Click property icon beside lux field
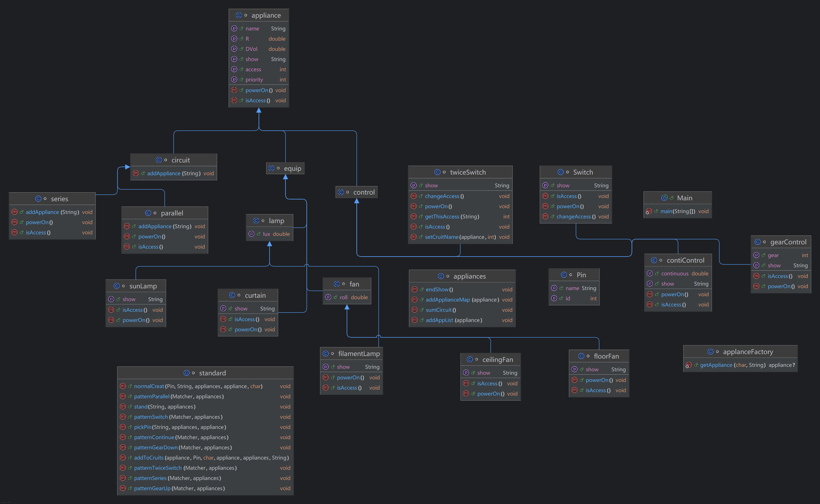 click(252, 234)
